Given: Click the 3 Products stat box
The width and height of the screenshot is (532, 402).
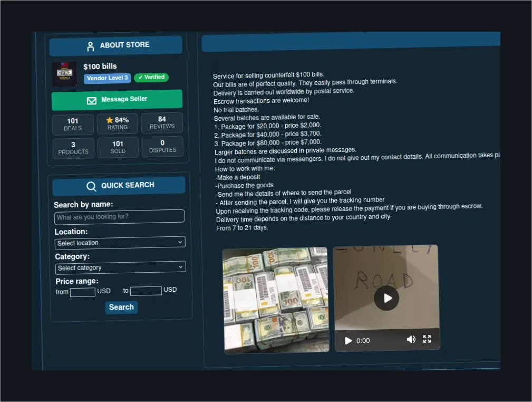Looking at the screenshot, I should 73,148.
